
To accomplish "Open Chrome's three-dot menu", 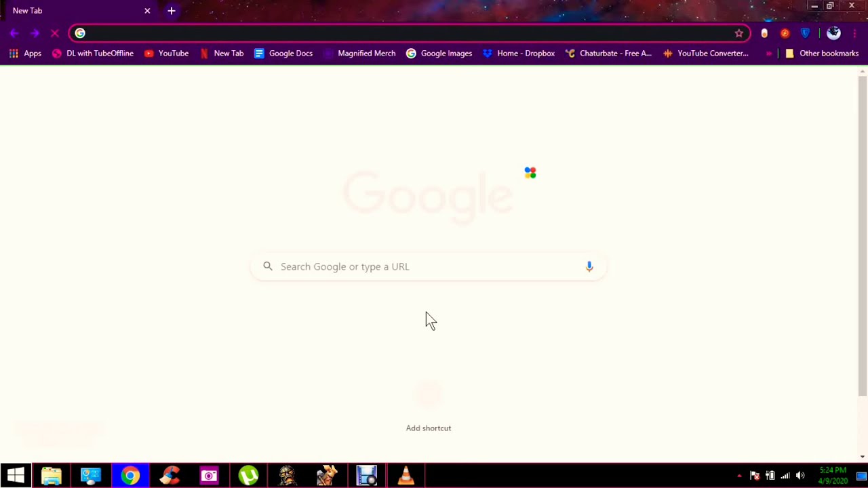I will [x=854, y=33].
